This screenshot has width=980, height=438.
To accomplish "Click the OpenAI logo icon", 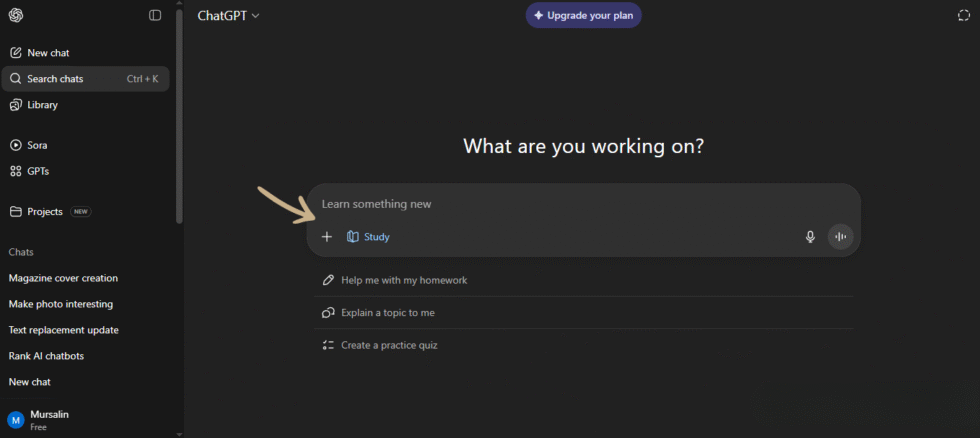I will [x=16, y=15].
